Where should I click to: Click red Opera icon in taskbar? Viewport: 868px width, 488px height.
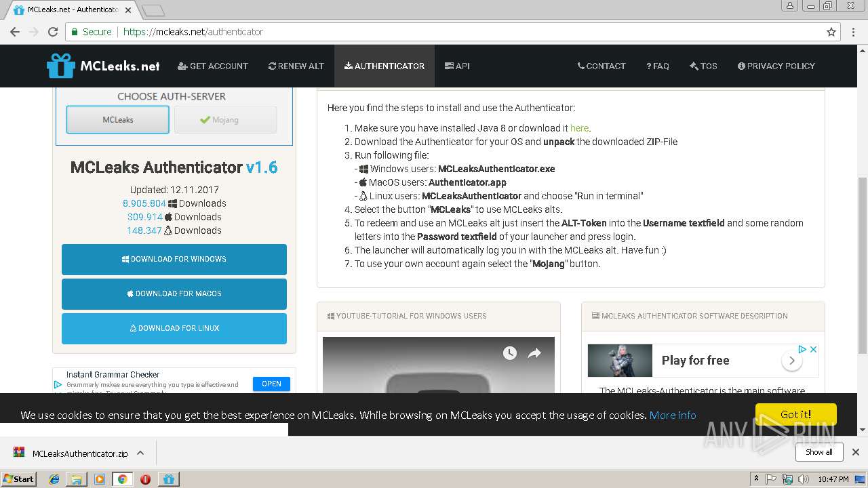145,479
